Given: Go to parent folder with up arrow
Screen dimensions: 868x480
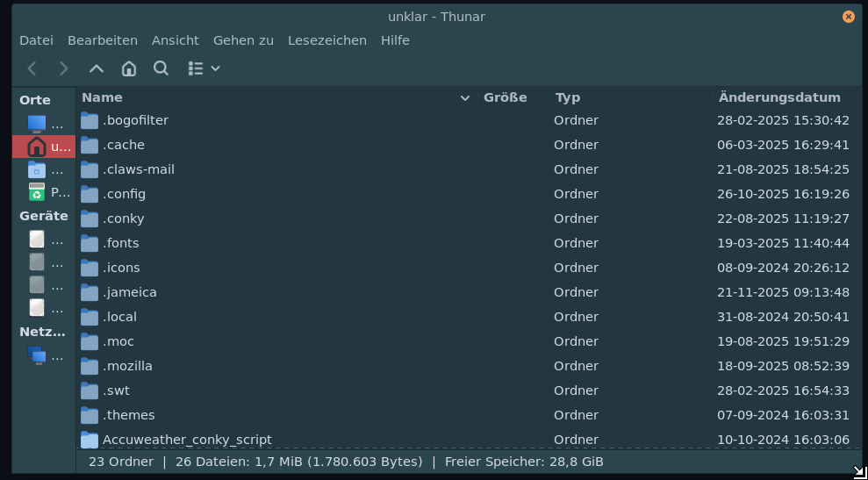Looking at the screenshot, I should (97, 68).
